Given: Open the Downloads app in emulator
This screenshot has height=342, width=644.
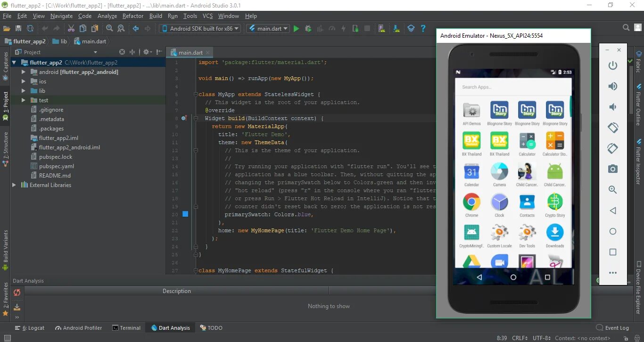Looking at the screenshot, I should 555,236.
